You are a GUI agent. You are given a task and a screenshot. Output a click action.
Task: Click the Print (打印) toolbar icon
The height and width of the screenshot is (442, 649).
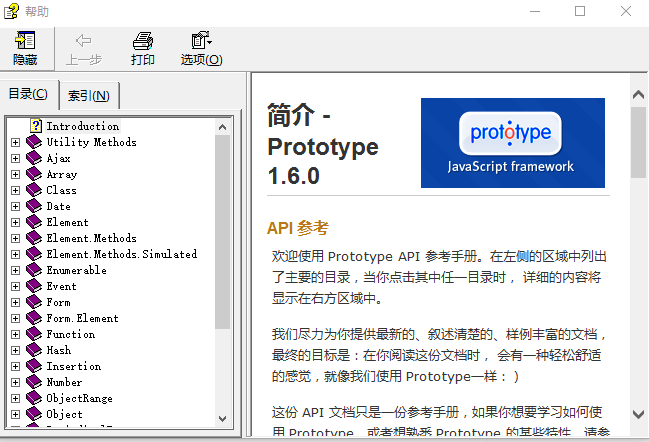click(143, 42)
